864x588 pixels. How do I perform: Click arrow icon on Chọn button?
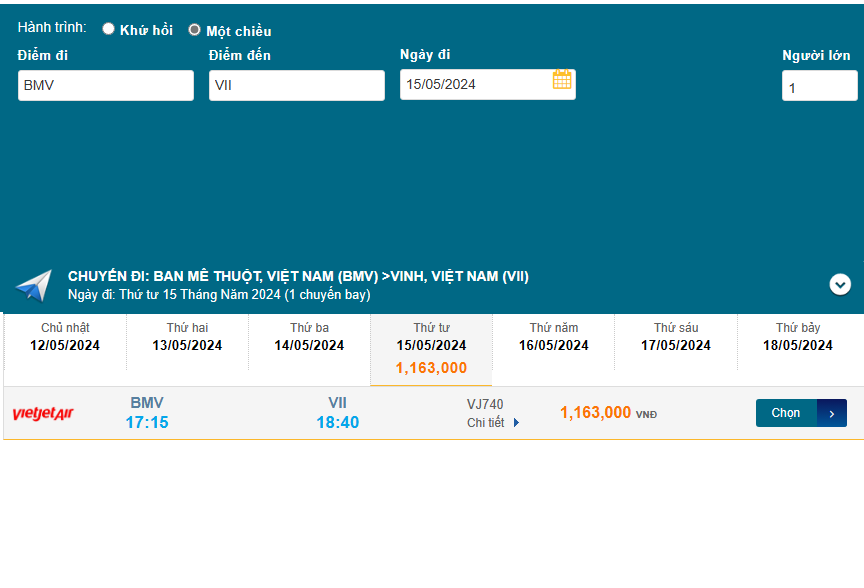click(832, 413)
